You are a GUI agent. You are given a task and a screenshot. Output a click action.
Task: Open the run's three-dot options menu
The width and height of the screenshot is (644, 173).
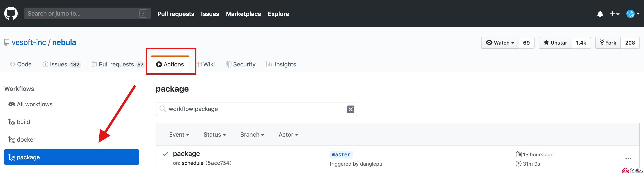tap(628, 158)
